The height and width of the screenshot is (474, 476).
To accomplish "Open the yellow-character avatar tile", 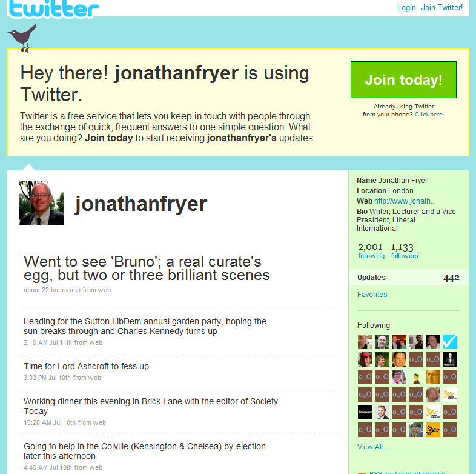I will [416, 377].
